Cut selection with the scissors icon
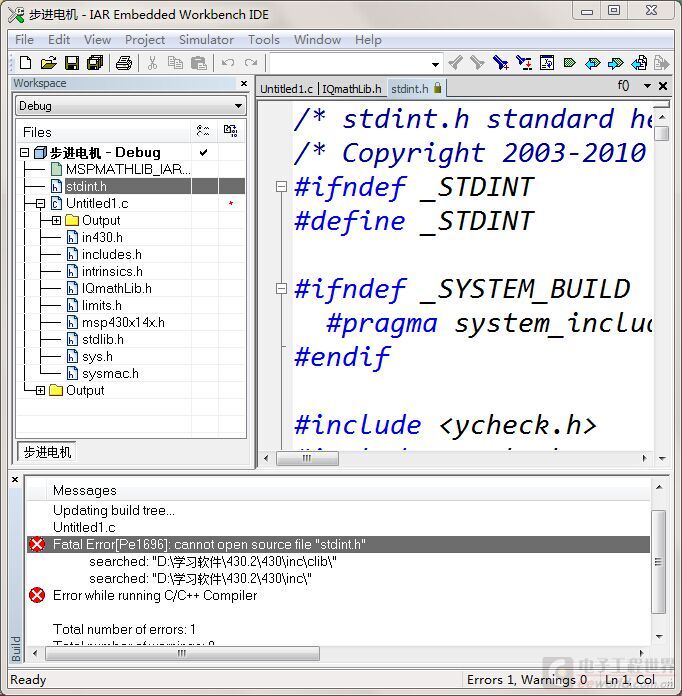 click(152, 63)
